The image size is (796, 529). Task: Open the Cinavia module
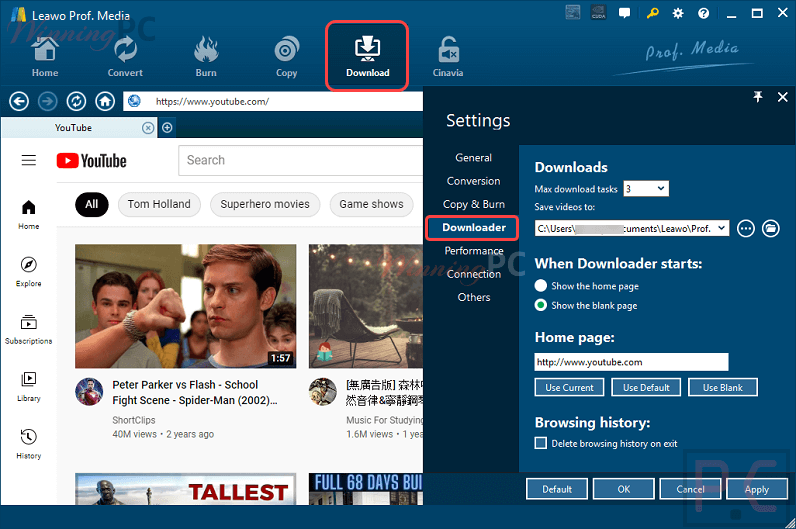tap(448, 57)
